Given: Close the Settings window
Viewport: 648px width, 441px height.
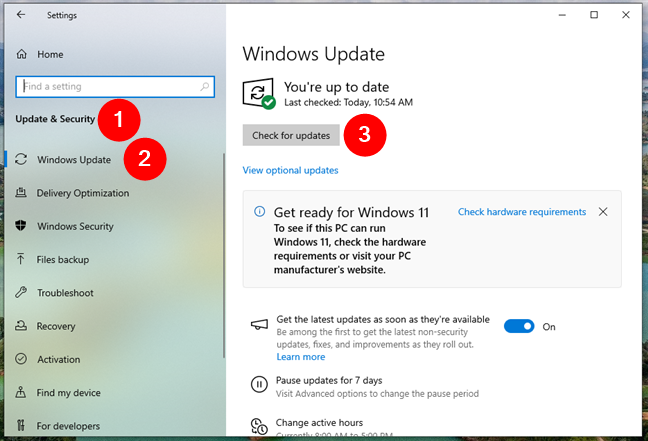Looking at the screenshot, I should 626,15.
